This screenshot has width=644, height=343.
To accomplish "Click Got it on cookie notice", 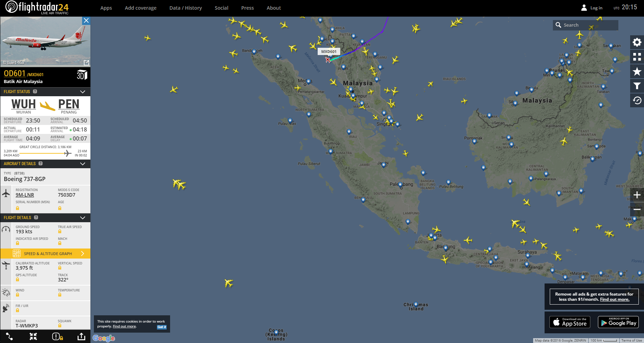I will (x=162, y=327).
